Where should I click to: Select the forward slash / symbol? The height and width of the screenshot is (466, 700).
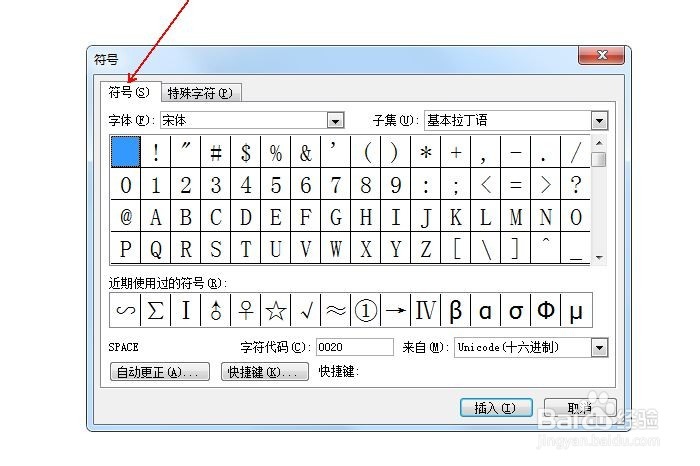coord(575,152)
